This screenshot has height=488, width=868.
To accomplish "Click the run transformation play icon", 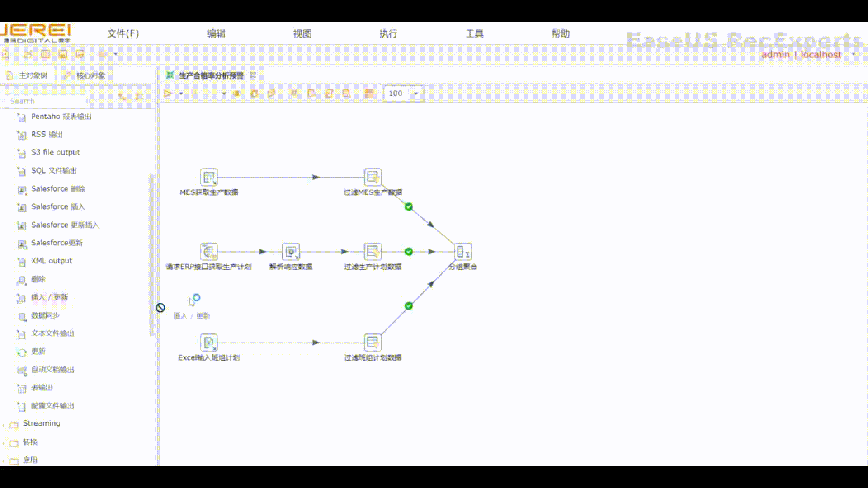I will coord(168,94).
